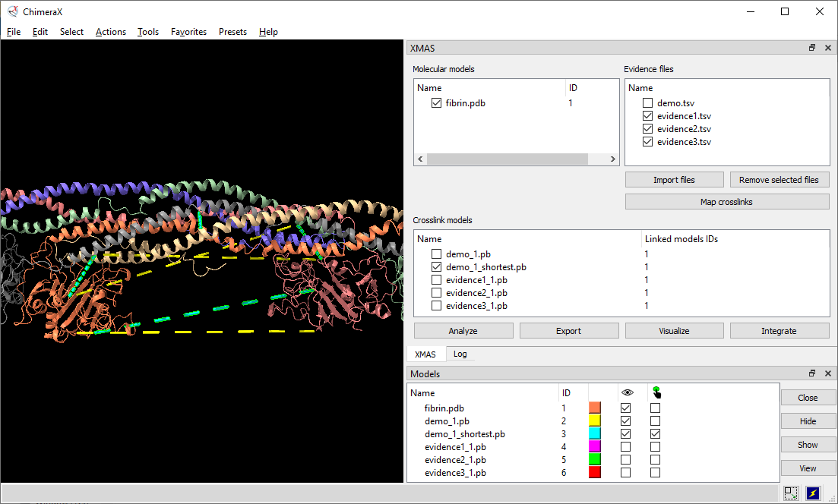Click the Analyze button

(x=463, y=331)
